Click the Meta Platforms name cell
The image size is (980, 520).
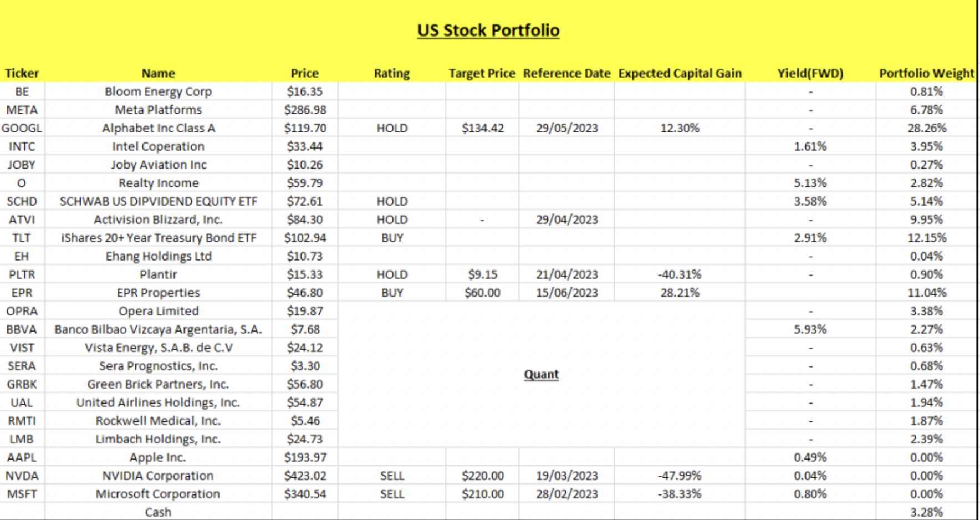[x=158, y=110]
